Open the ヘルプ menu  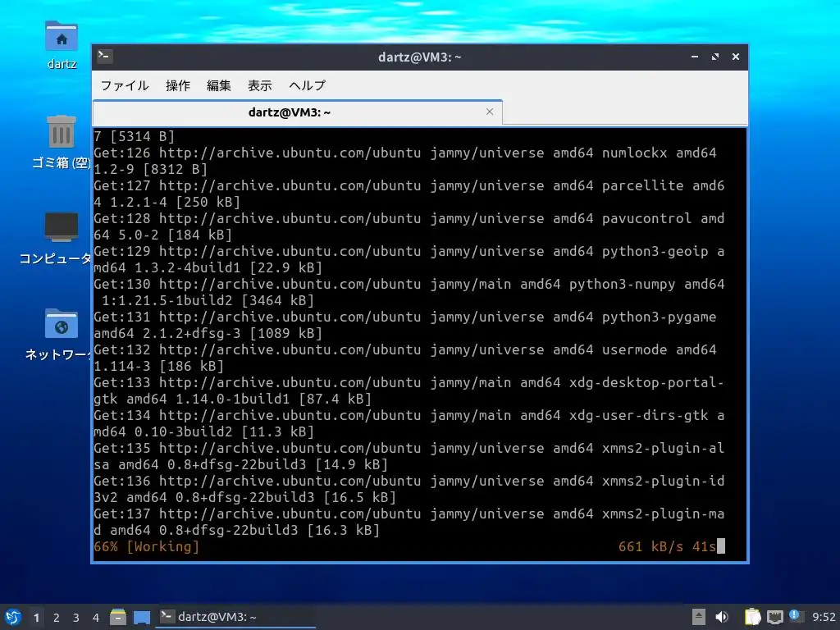(x=307, y=85)
